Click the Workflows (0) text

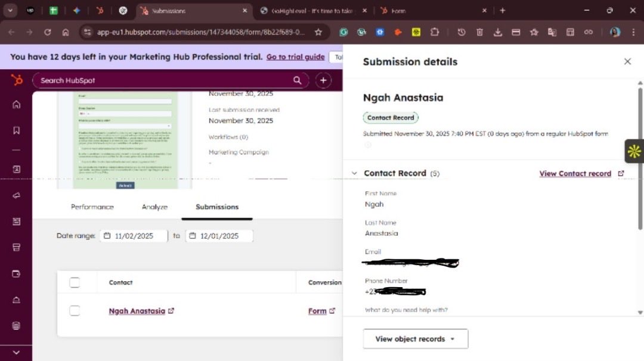point(228,137)
